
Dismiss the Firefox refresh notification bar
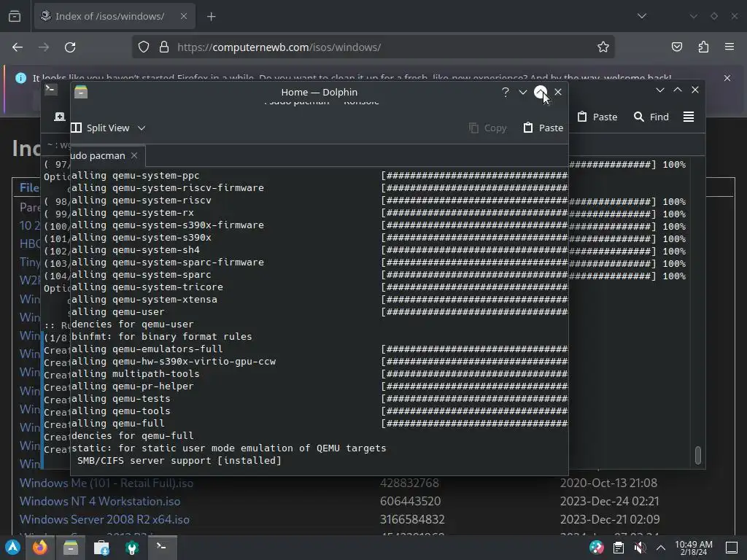[x=727, y=78]
